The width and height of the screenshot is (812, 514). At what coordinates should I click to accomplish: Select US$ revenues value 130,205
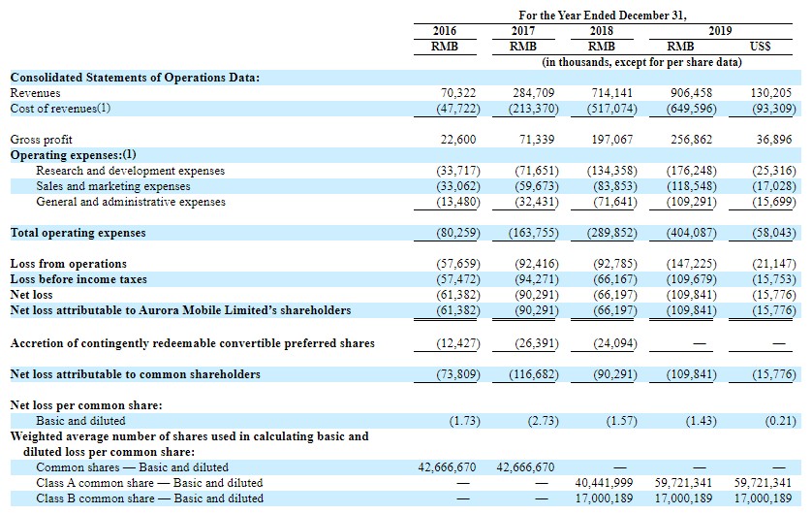pos(770,93)
